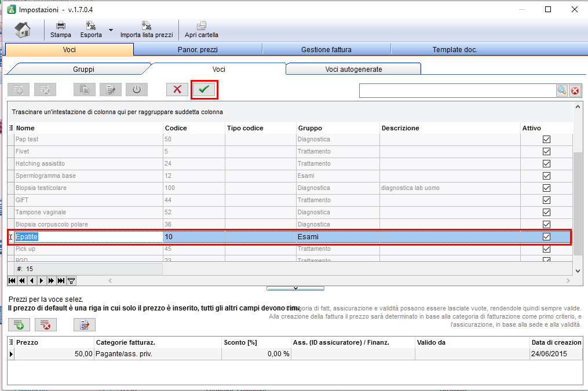
Task: Go to the home screen icon
Action: click(x=23, y=30)
